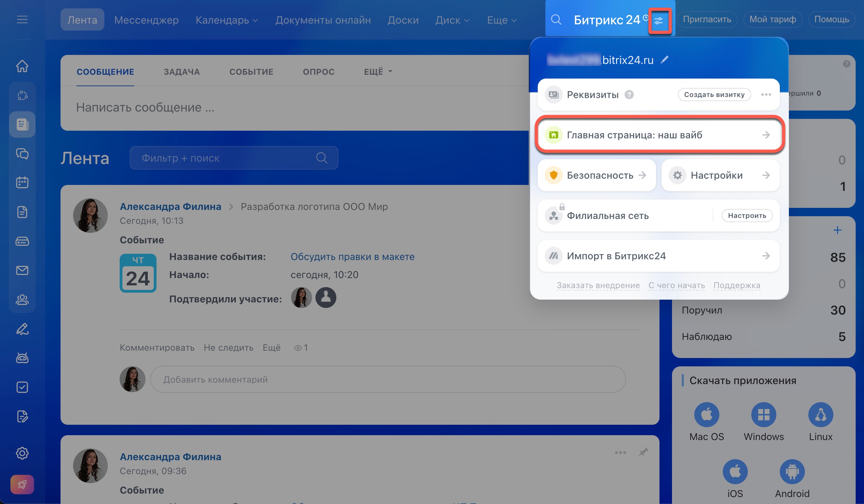Open the hamburger menu in the sidebar
Viewport: 864px width, 504px height.
point(22,19)
